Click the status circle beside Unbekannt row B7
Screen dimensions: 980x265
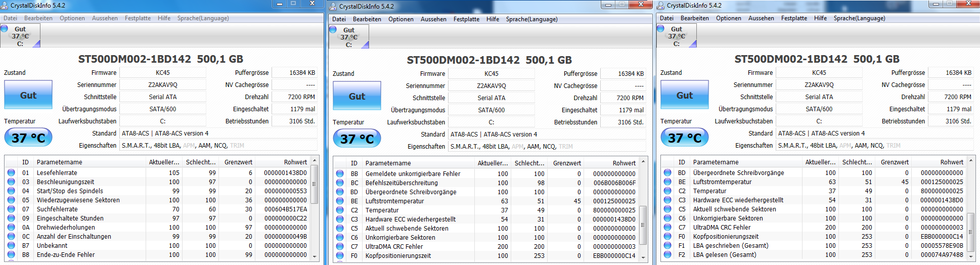11,245
